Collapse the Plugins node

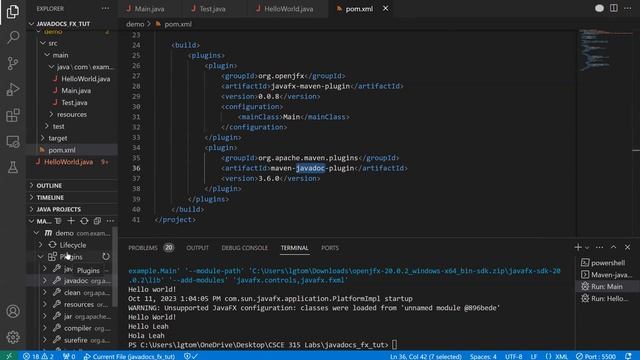point(40,257)
